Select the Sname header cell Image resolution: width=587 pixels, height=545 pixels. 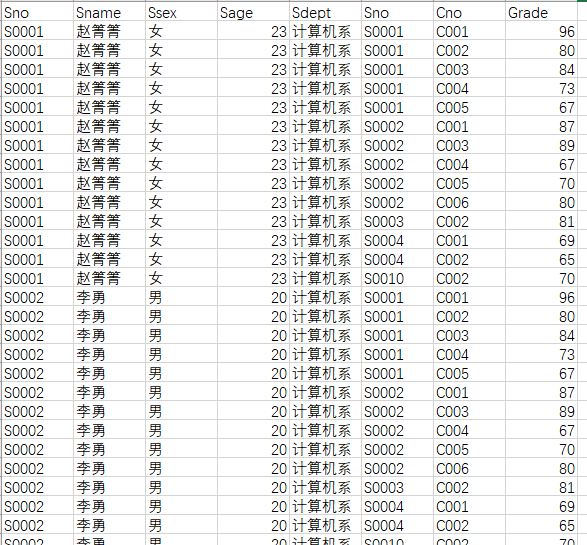click(109, 13)
